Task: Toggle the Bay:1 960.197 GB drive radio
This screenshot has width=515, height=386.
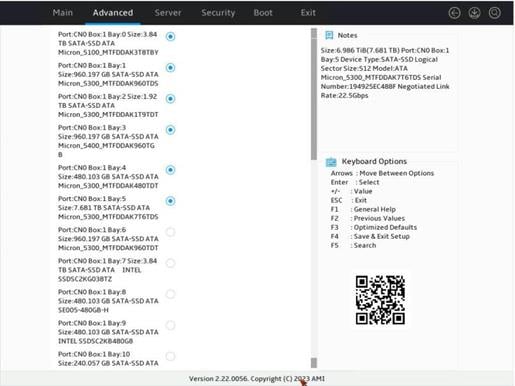Action: [x=170, y=68]
